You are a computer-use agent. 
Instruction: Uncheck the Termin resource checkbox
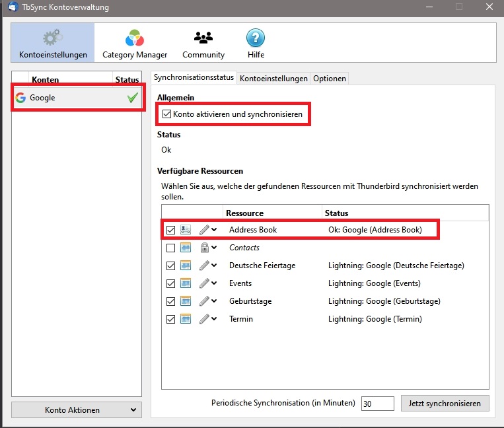coord(170,320)
